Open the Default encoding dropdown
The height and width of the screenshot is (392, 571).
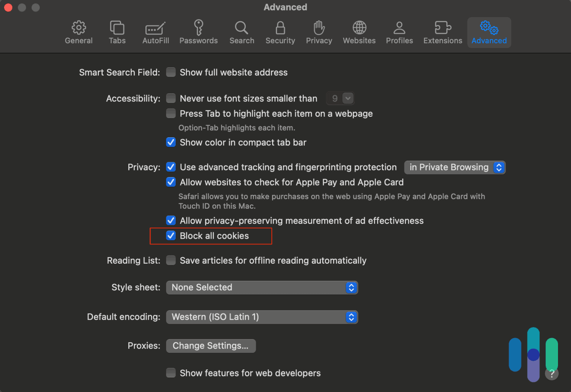tap(262, 317)
